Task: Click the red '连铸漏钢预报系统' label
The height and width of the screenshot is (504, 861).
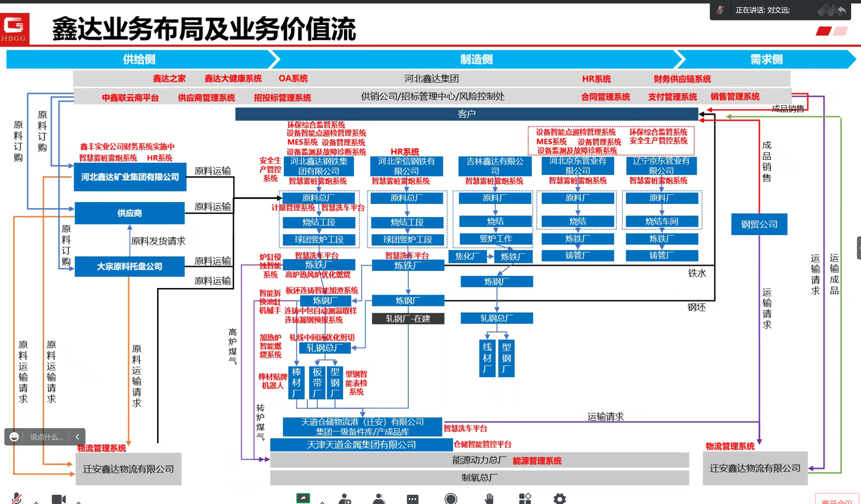Action: [314, 320]
